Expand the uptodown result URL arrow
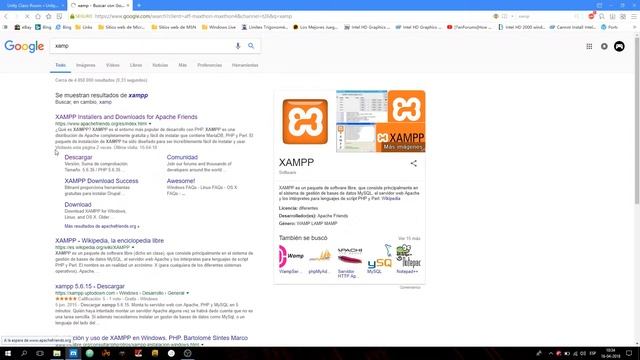The image size is (640, 360). click(x=188, y=293)
